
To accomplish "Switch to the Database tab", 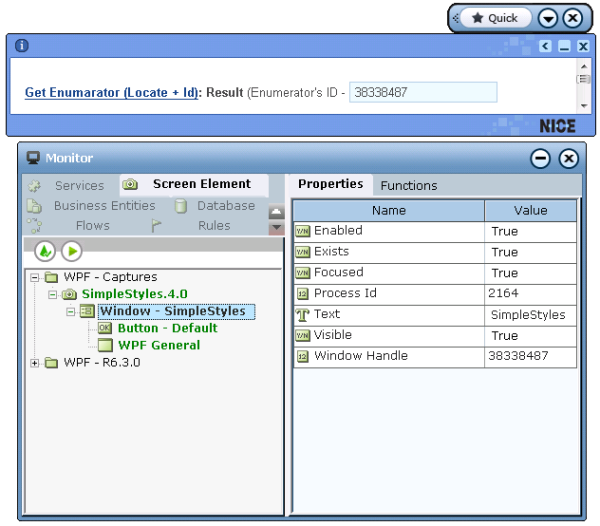I will click(x=226, y=205).
